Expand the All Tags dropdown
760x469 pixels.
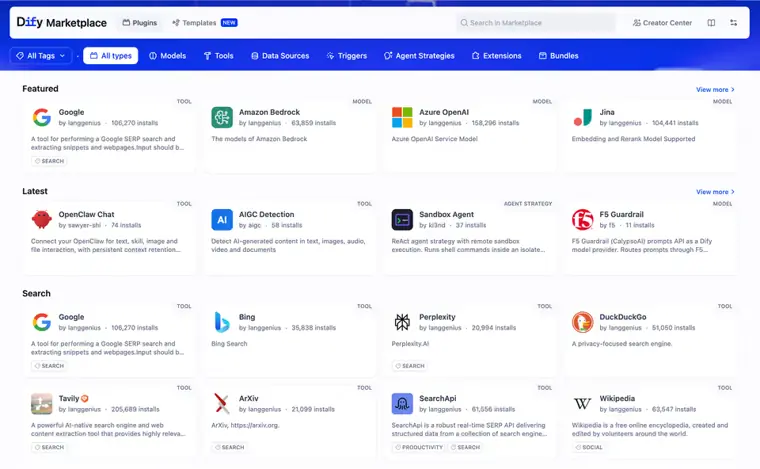tap(41, 56)
